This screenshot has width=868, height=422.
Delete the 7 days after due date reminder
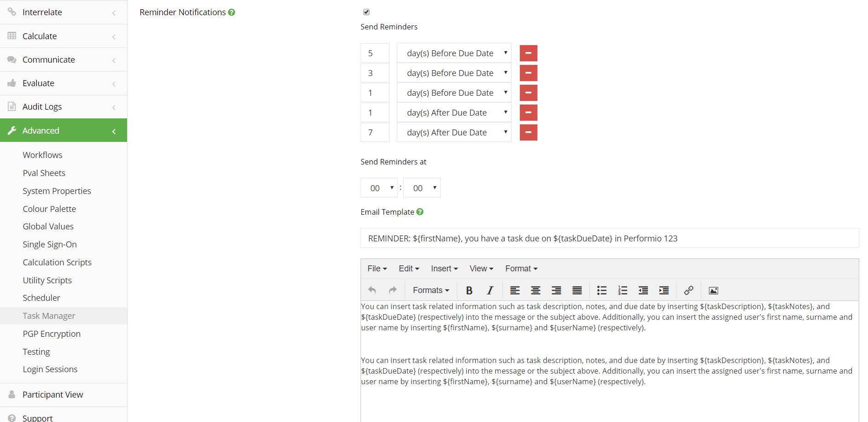click(529, 132)
